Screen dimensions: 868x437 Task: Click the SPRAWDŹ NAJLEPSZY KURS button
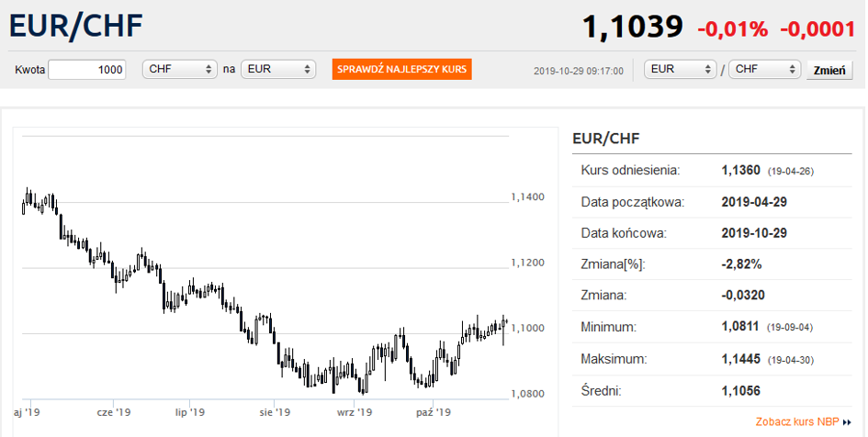click(x=402, y=70)
